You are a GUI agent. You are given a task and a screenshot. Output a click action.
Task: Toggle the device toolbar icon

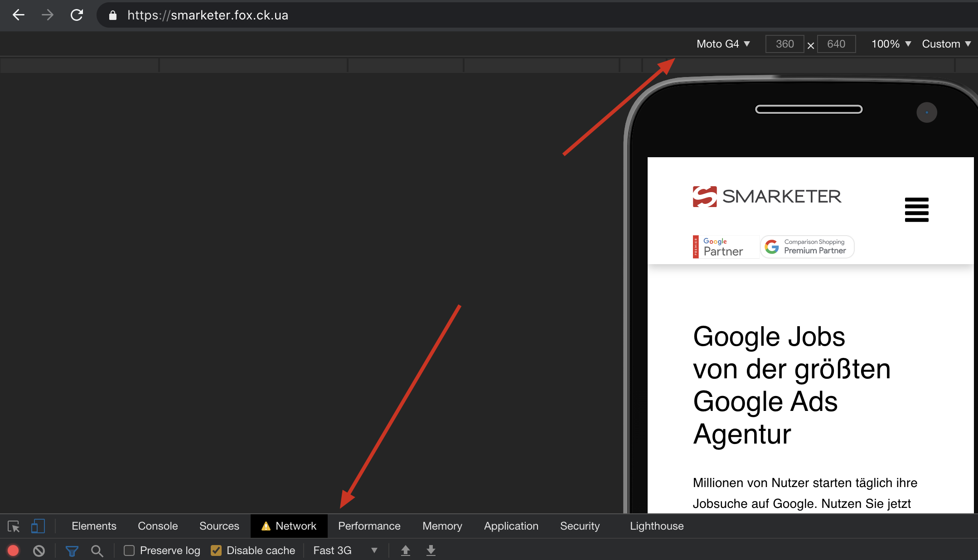[x=38, y=526]
